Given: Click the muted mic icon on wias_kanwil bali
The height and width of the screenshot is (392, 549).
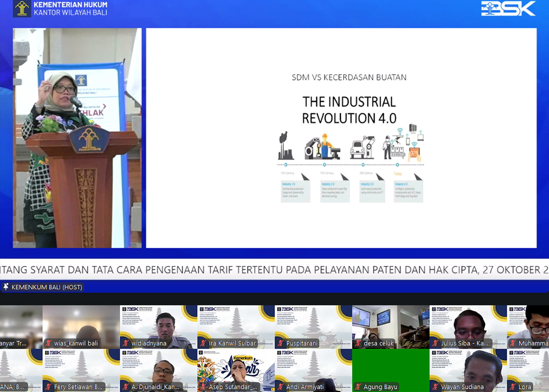Looking at the screenshot, I should [49, 343].
